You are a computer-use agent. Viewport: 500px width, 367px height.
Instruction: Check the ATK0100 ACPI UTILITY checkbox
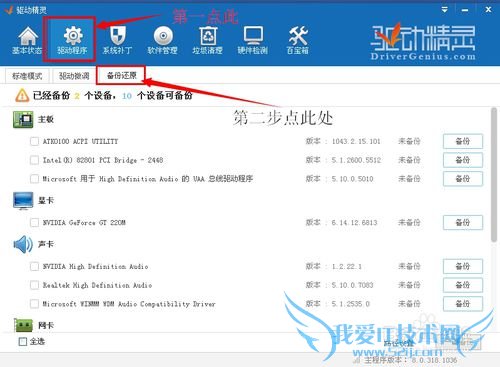(34, 141)
